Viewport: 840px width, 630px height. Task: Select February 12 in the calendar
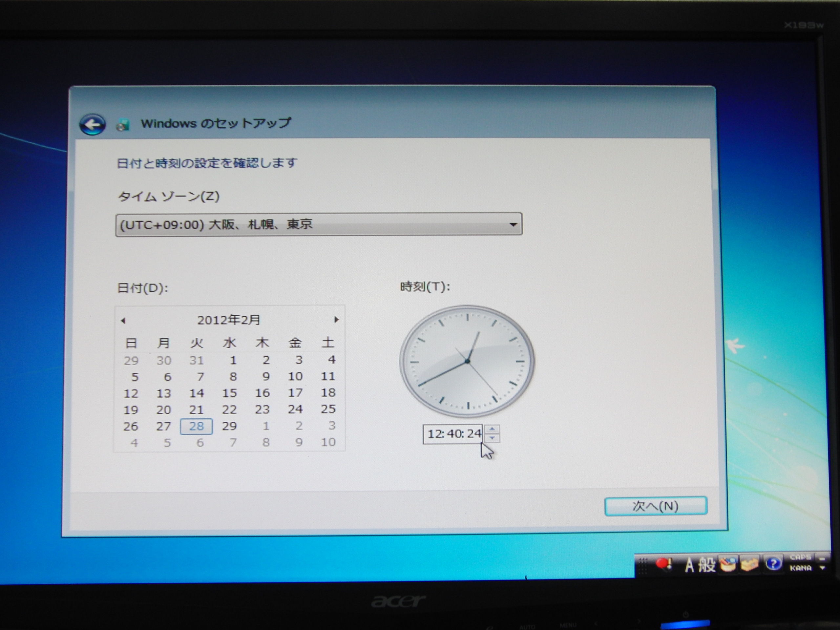pyautogui.click(x=131, y=393)
